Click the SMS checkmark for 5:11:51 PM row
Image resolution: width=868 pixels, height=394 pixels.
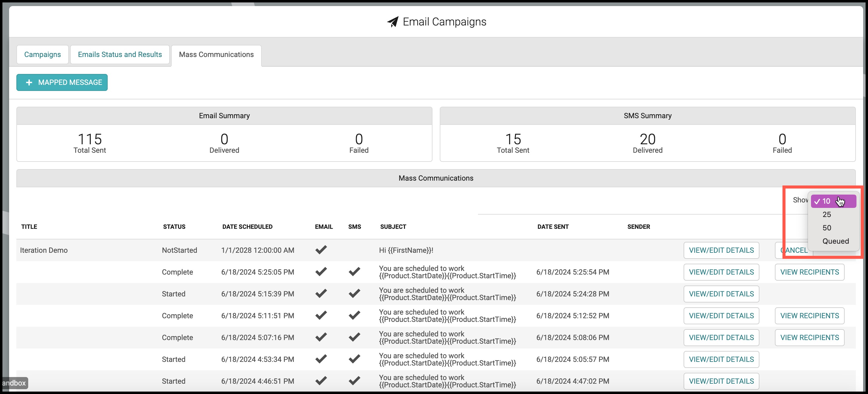(354, 316)
